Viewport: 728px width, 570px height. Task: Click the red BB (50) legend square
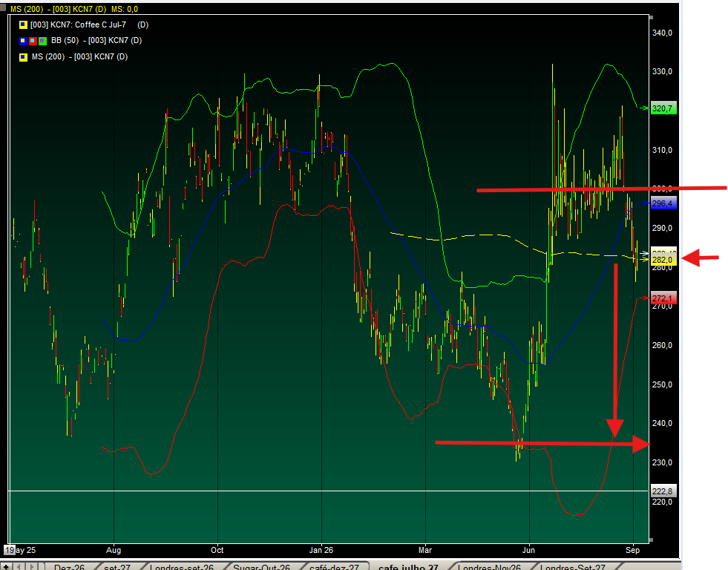[33, 41]
